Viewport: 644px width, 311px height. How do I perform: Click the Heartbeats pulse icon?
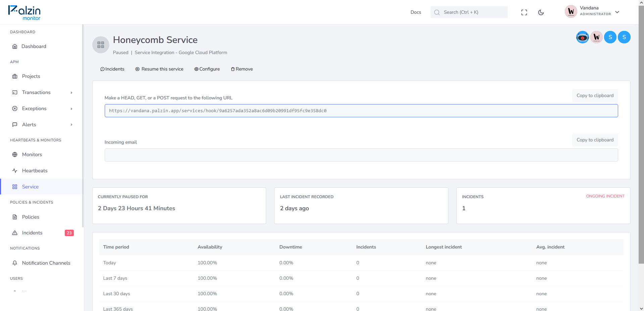coord(15,171)
